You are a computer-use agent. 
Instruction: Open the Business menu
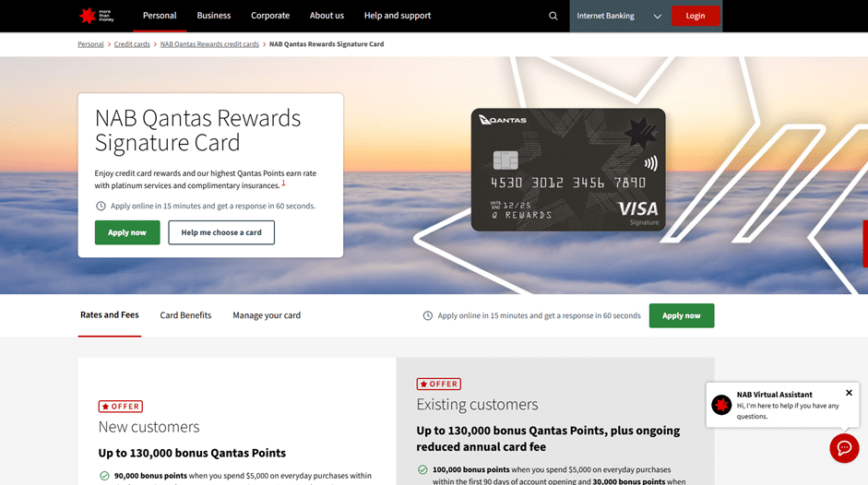pos(214,16)
